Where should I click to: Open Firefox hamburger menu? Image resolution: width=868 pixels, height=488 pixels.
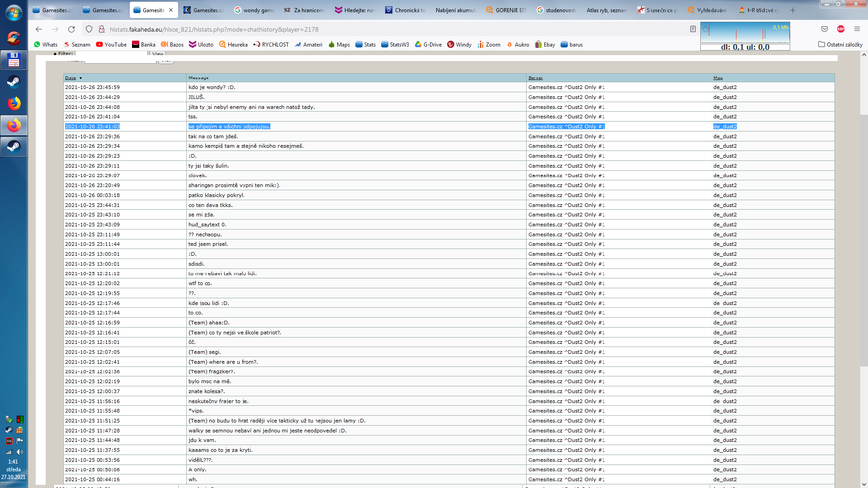[x=857, y=29]
